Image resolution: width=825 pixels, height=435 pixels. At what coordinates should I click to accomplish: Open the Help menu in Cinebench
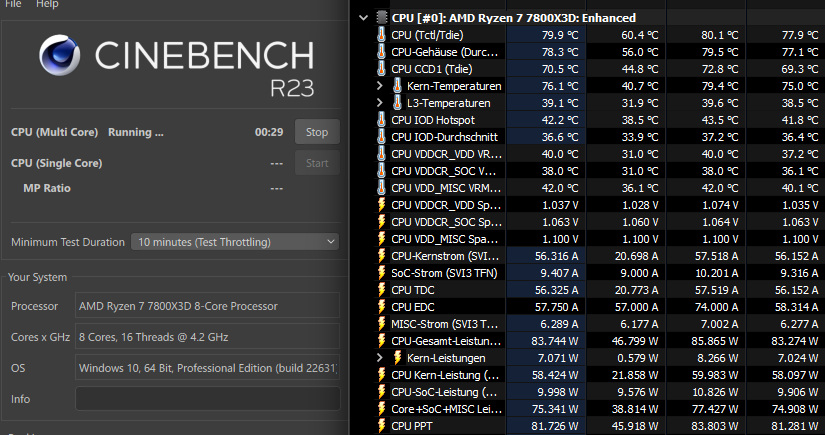(47, 4)
